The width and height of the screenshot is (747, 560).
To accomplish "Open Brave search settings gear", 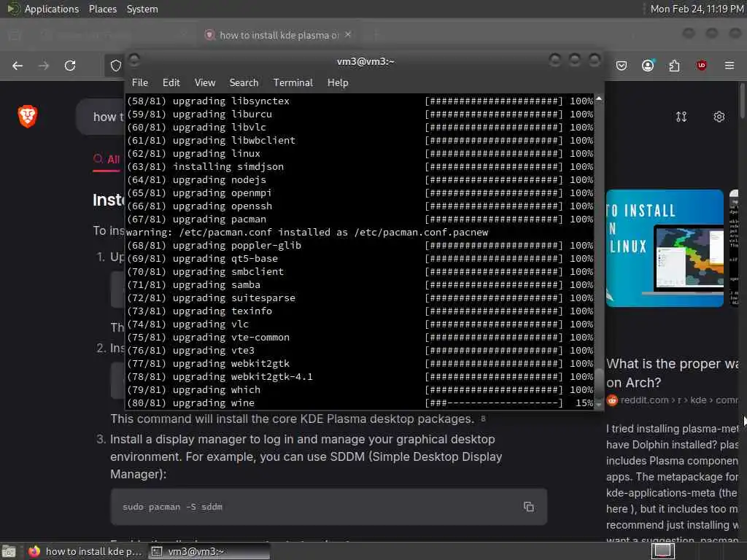I will coord(719,117).
